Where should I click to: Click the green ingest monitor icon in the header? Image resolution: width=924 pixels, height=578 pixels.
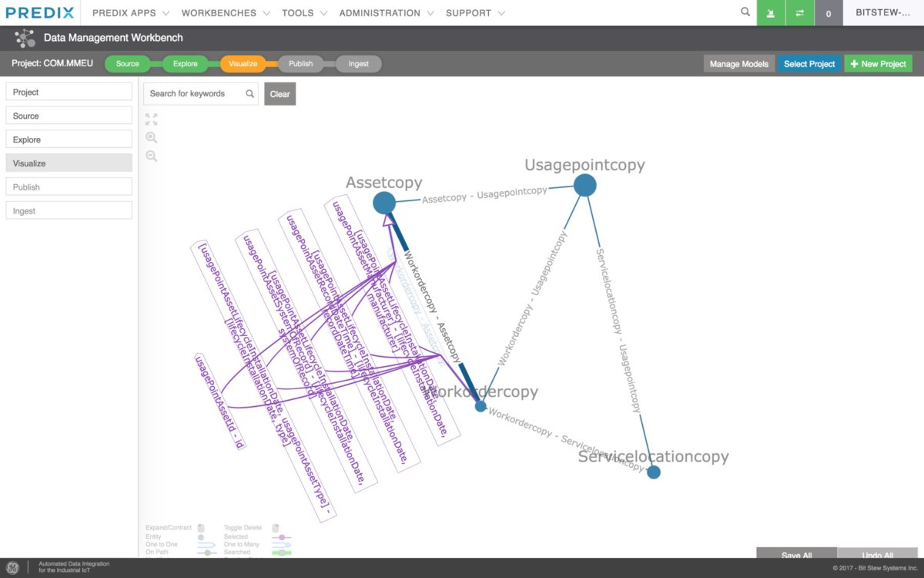click(771, 13)
